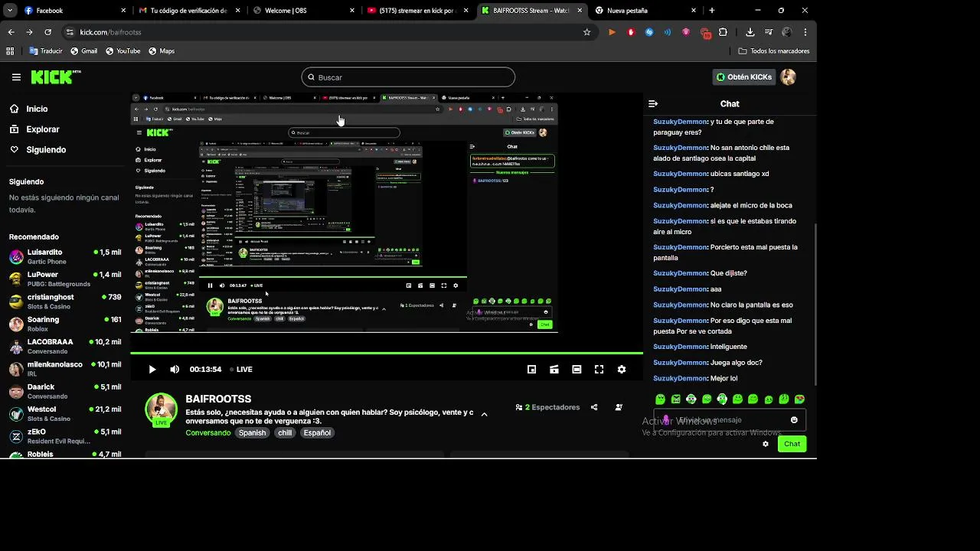The width and height of the screenshot is (980, 551).
Task: Open the Kick hamburger sidebar menu
Action: point(16,77)
